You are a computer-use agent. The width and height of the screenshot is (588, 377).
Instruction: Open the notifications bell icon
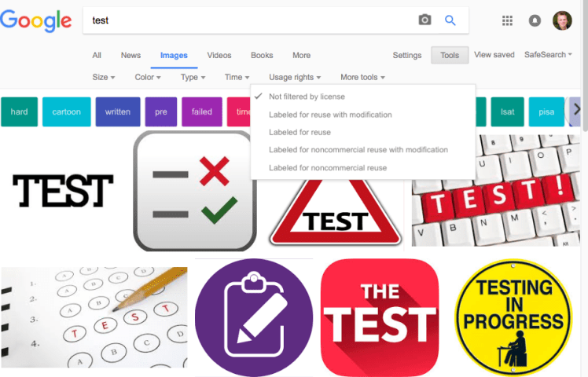tap(535, 20)
